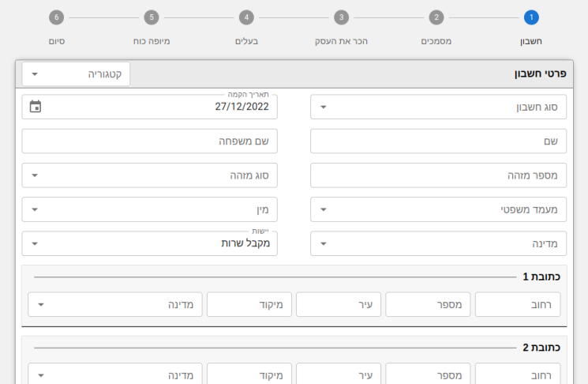Image resolution: width=588 pixels, height=384 pixels.
Task: Expand the סוג חשבון dropdown
Action: pyautogui.click(x=438, y=107)
